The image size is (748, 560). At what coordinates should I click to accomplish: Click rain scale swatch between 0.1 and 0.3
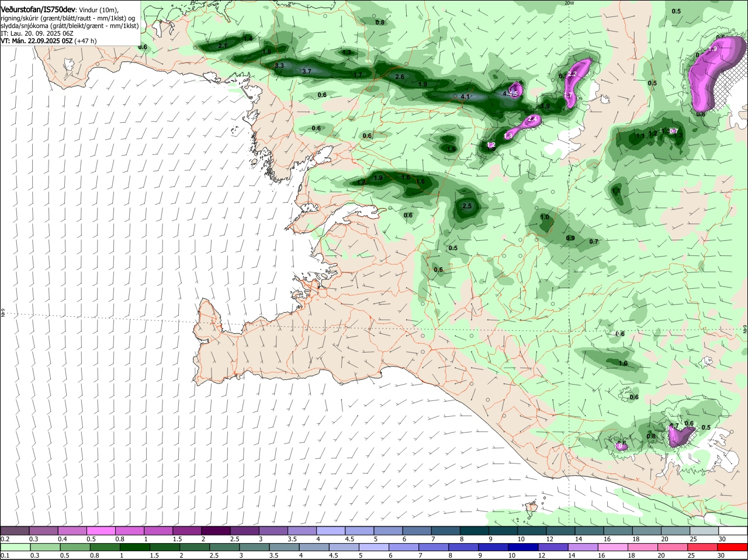click(x=15, y=547)
